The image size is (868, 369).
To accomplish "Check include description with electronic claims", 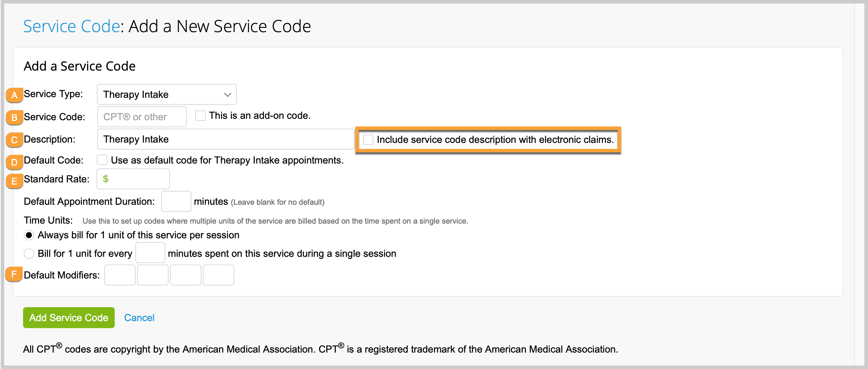I will (x=368, y=140).
